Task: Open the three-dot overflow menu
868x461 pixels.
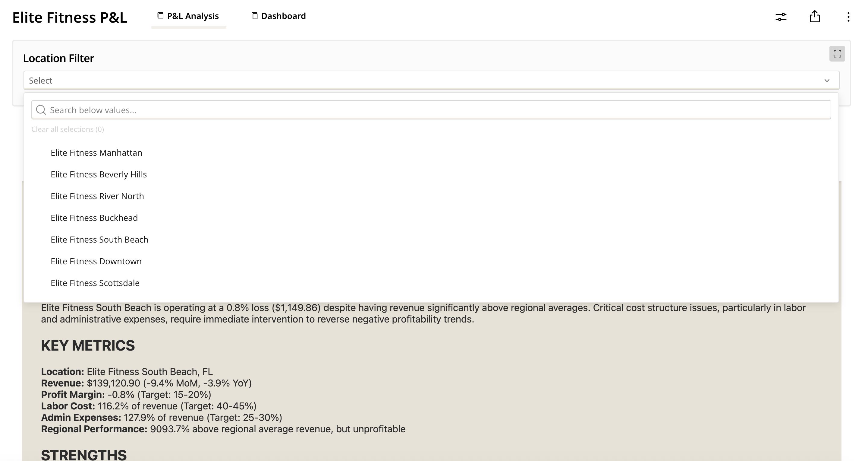Action: [848, 17]
